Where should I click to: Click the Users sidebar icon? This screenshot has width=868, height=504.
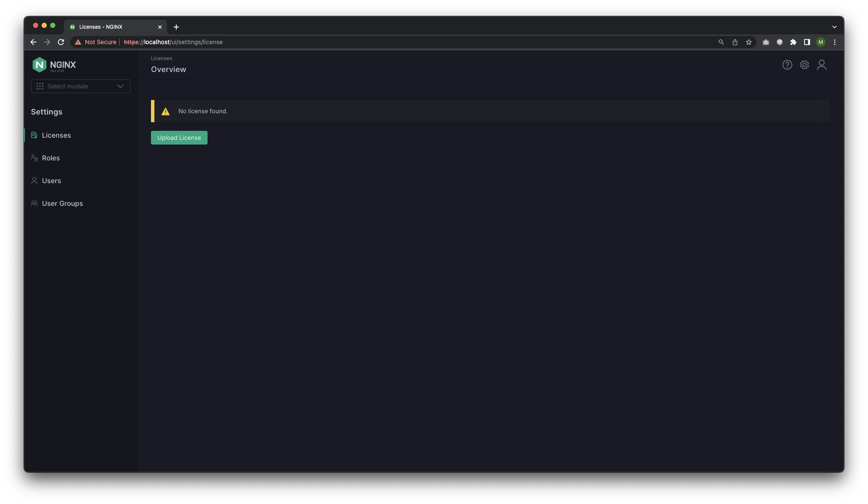tap(34, 181)
